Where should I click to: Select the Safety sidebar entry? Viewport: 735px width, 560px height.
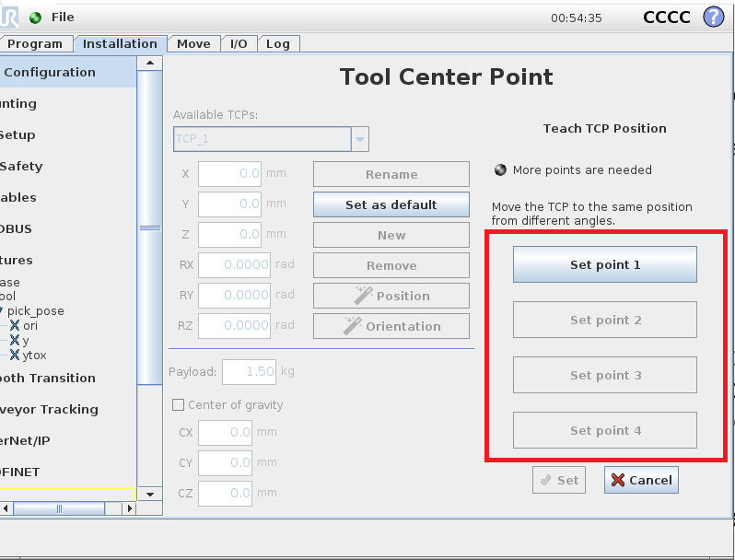[68, 167]
